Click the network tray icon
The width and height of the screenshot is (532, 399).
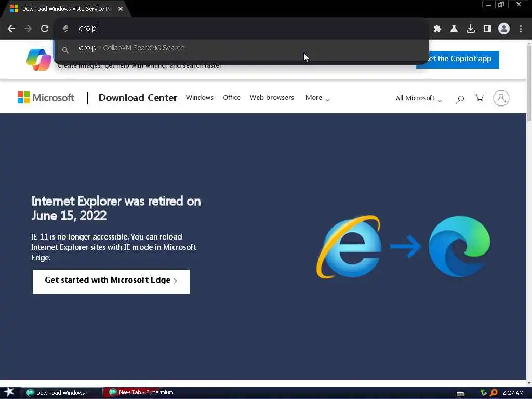tap(484, 393)
